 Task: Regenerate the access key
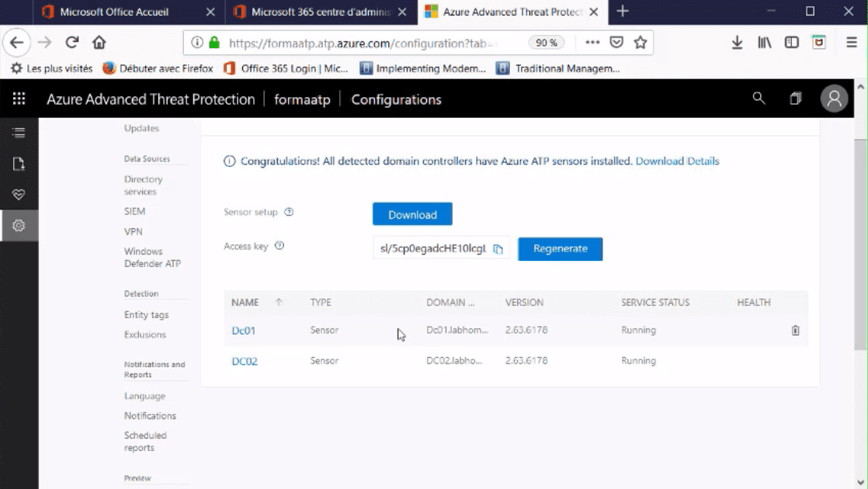pos(561,249)
